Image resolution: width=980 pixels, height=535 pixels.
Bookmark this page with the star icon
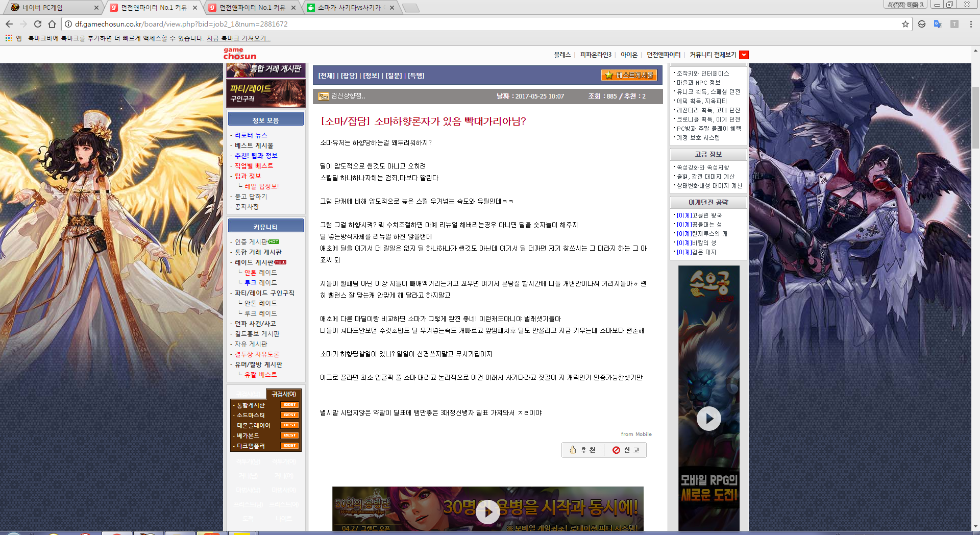tap(905, 24)
